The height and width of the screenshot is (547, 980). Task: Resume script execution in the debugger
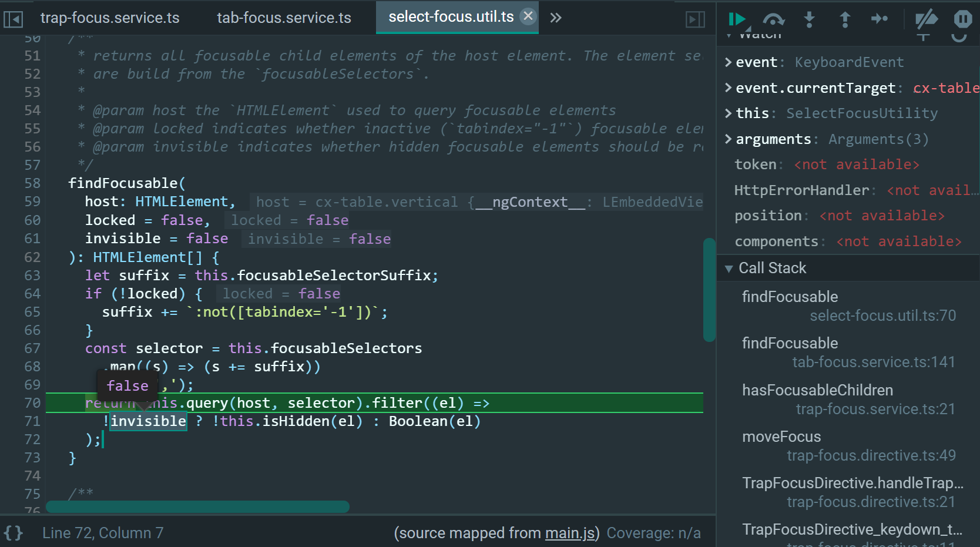pyautogui.click(x=738, y=19)
